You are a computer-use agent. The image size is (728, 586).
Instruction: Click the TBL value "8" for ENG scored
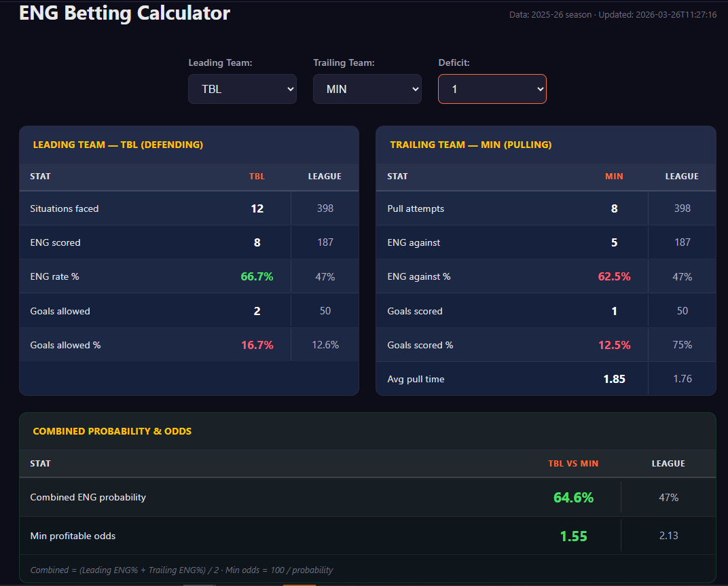click(257, 243)
